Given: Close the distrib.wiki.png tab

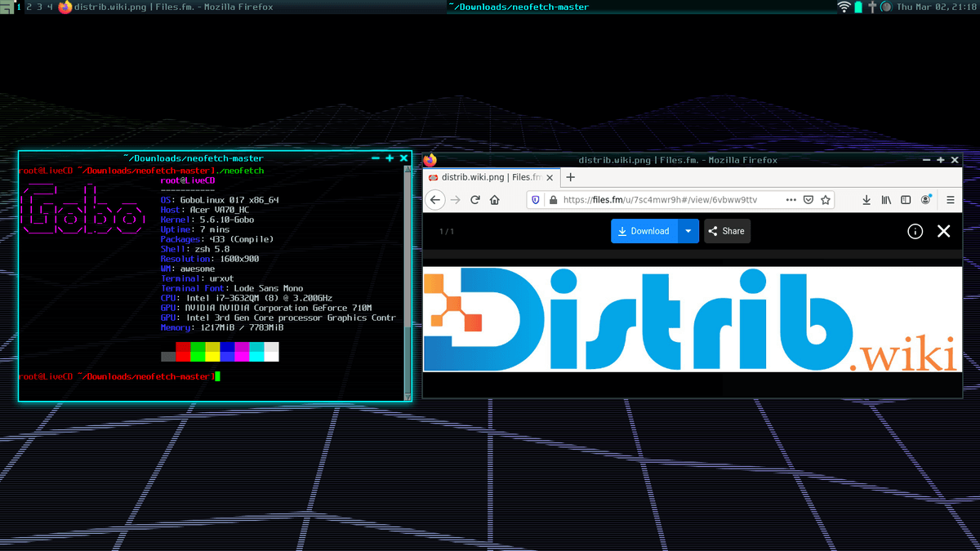Looking at the screenshot, I should [550, 177].
